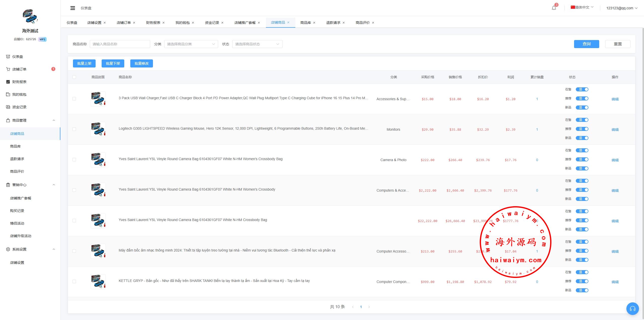Toggle the sidebar collapse hamburger icon
The image size is (644, 320).
(x=73, y=8)
